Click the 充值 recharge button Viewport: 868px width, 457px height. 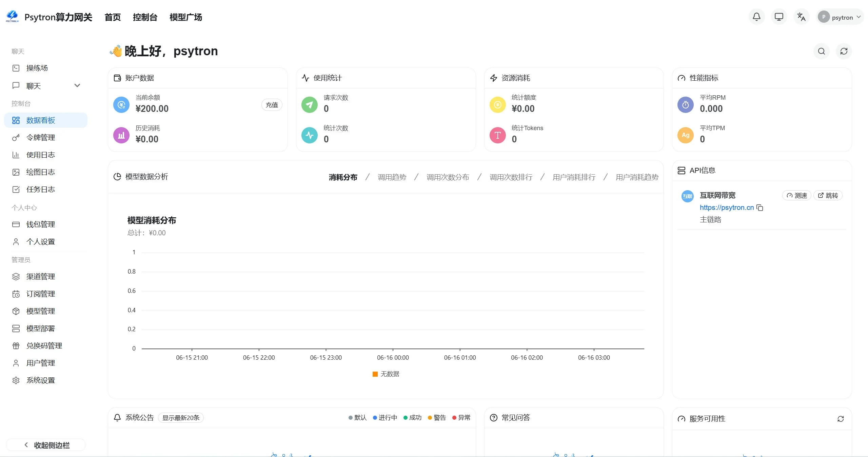(x=272, y=105)
